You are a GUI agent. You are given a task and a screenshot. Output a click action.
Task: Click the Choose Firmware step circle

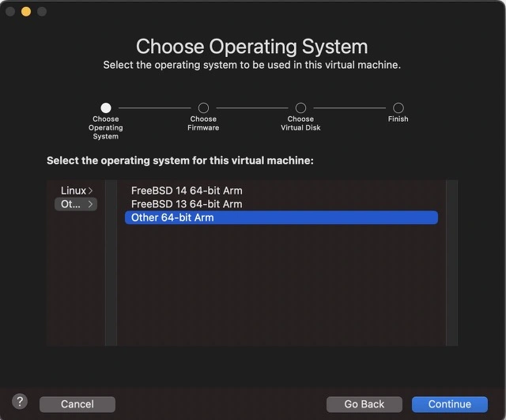pyautogui.click(x=203, y=108)
